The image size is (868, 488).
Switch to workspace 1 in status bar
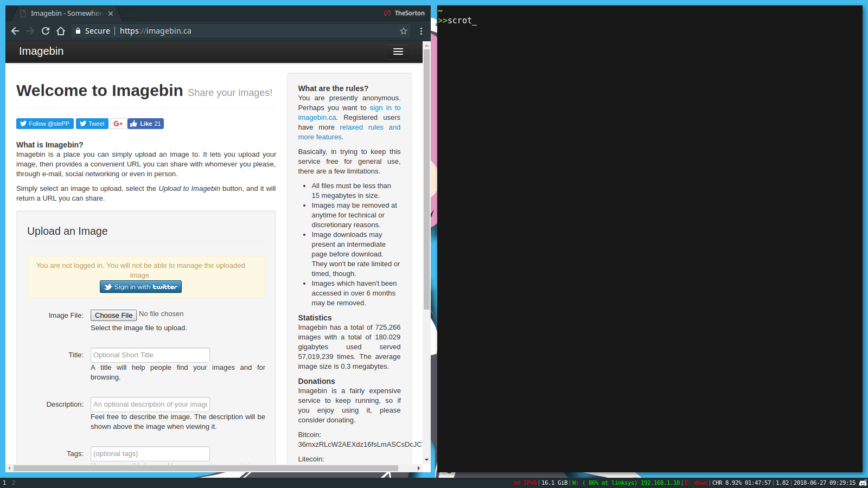coord(5,483)
